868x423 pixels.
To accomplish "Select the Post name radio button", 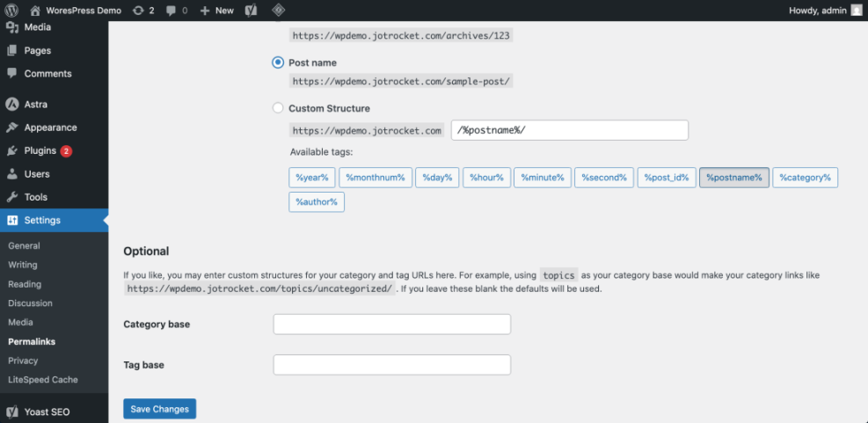I will 278,62.
